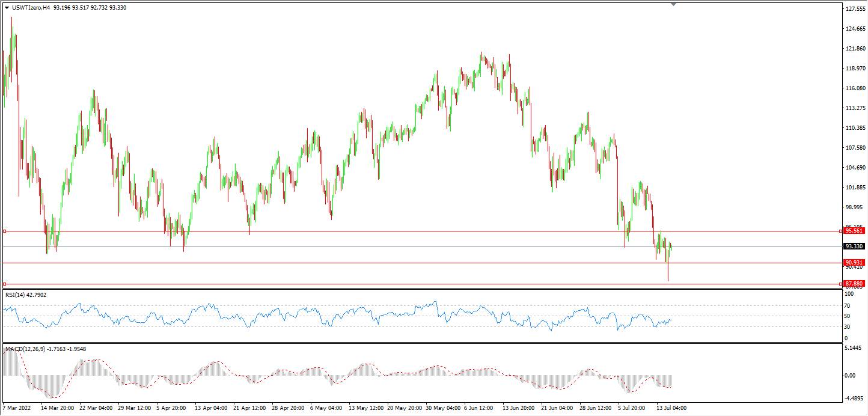
Task: Open the dropdown arrow beside USWTIzero,H4
Action: point(7,8)
